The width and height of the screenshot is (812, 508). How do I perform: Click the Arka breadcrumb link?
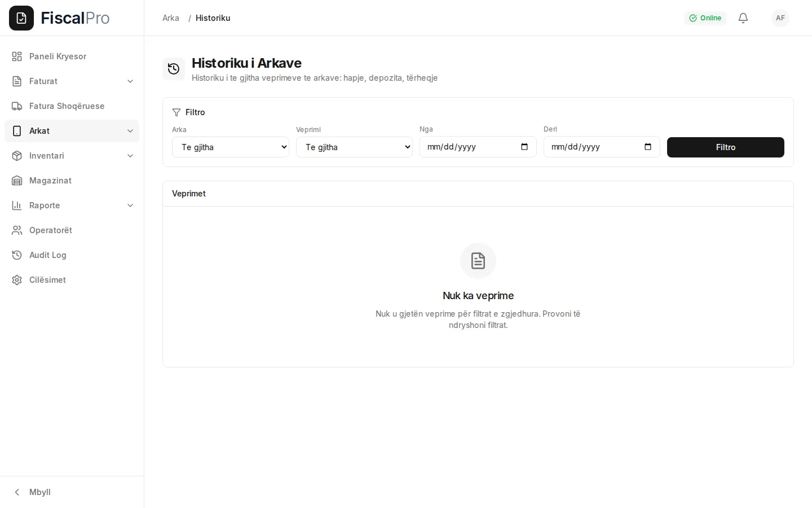[x=171, y=18]
